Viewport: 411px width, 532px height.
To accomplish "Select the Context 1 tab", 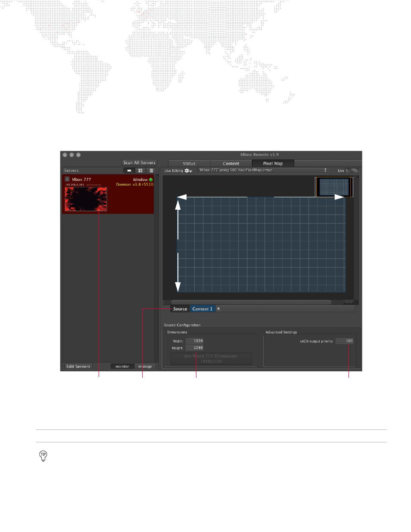I will tap(202, 309).
